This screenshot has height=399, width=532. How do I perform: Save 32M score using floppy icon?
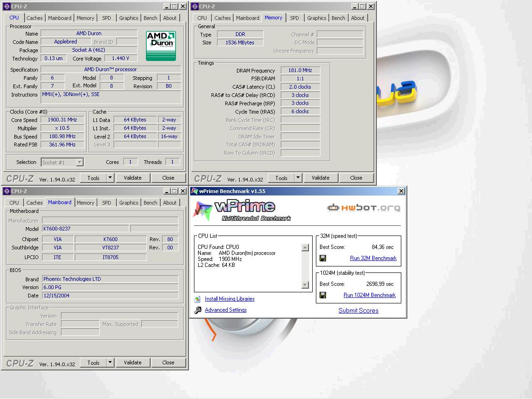323,258
